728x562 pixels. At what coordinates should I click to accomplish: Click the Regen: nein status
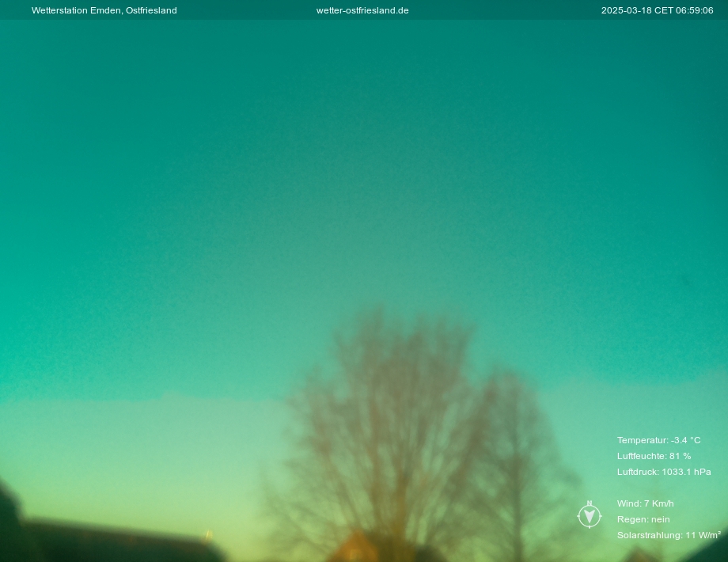643,519
